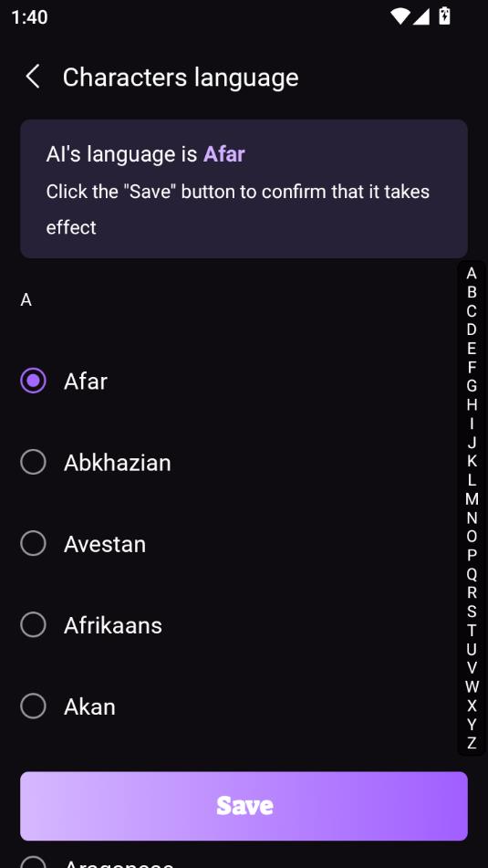The width and height of the screenshot is (488, 868).
Task: Jump to letter B in index
Action: pyautogui.click(x=472, y=292)
